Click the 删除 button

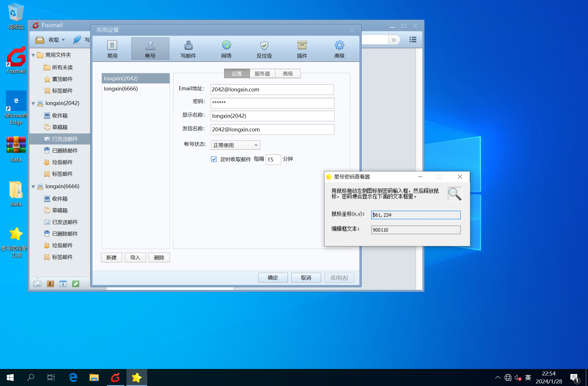click(x=159, y=257)
